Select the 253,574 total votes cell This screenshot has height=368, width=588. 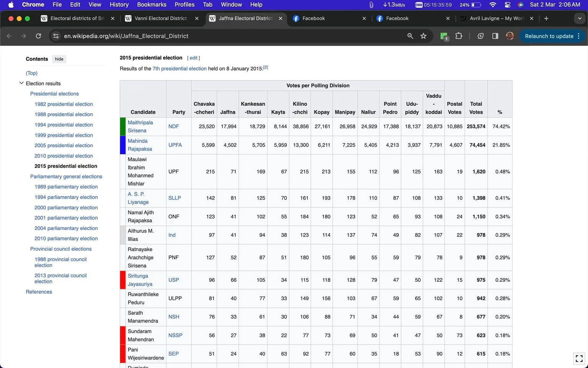(x=476, y=127)
